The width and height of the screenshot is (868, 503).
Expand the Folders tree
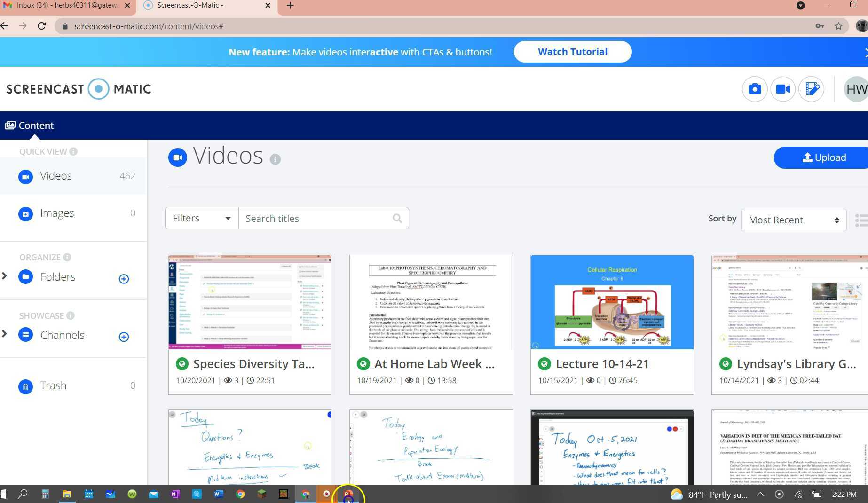(x=5, y=276)
